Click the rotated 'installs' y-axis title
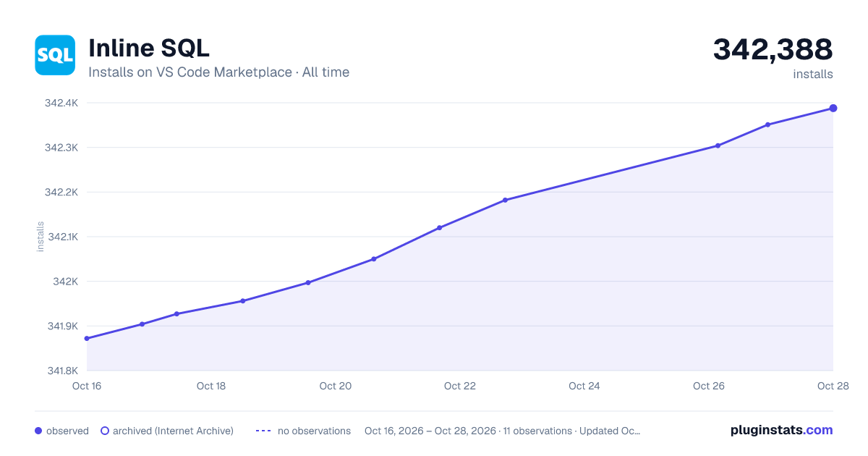 coord(41,237)
